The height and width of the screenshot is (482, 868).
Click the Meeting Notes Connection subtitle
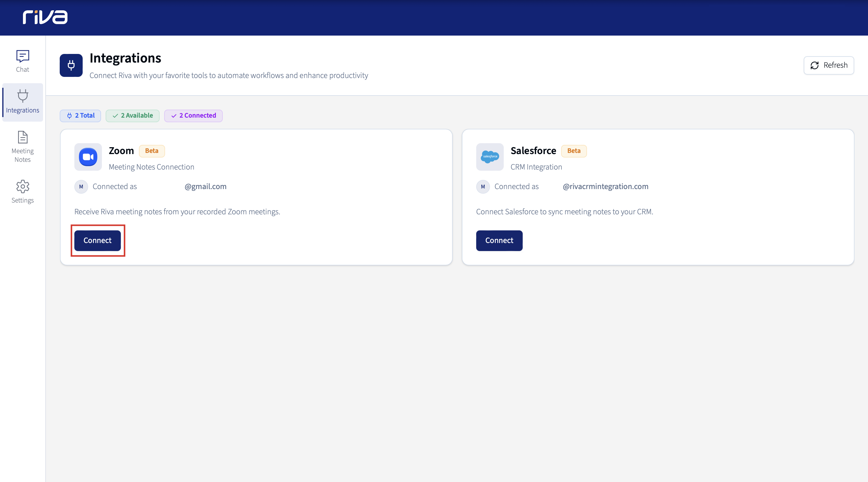(x=151, y=167)
